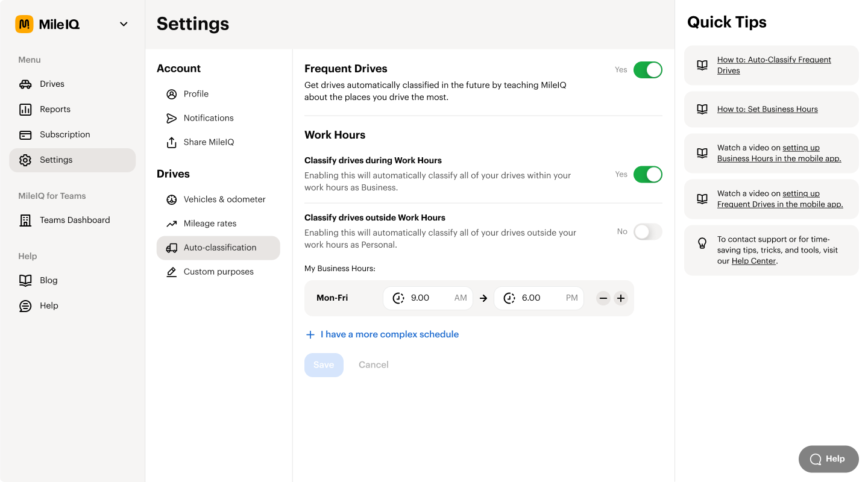
Task: Open the Help chat icon
Action: [25, 305]
